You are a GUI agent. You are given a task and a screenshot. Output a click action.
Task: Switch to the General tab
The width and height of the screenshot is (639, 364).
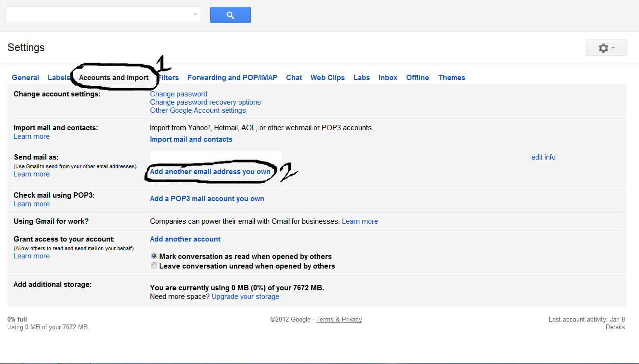tap(26, 78)
